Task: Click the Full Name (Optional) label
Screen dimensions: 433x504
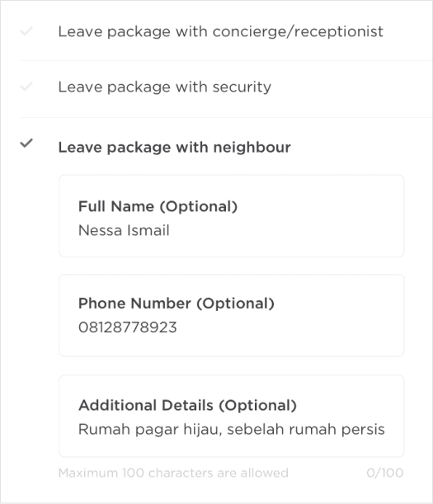Action: click(158, 206)
